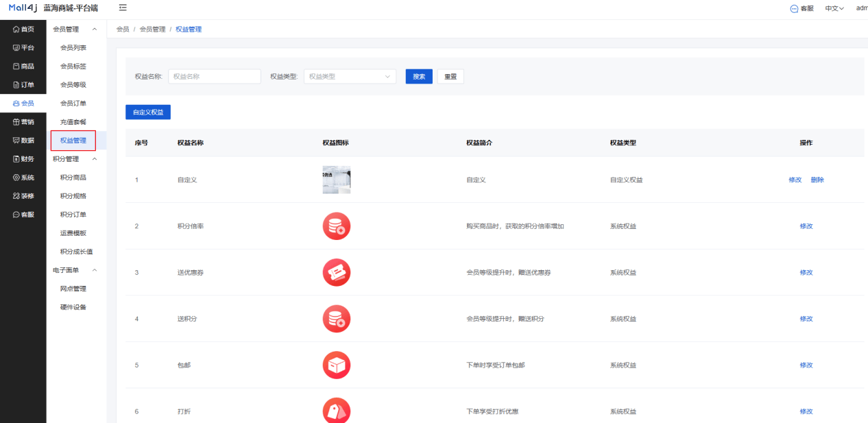
Task: Click 修改 link for 打折
Action: coord(806,411)
